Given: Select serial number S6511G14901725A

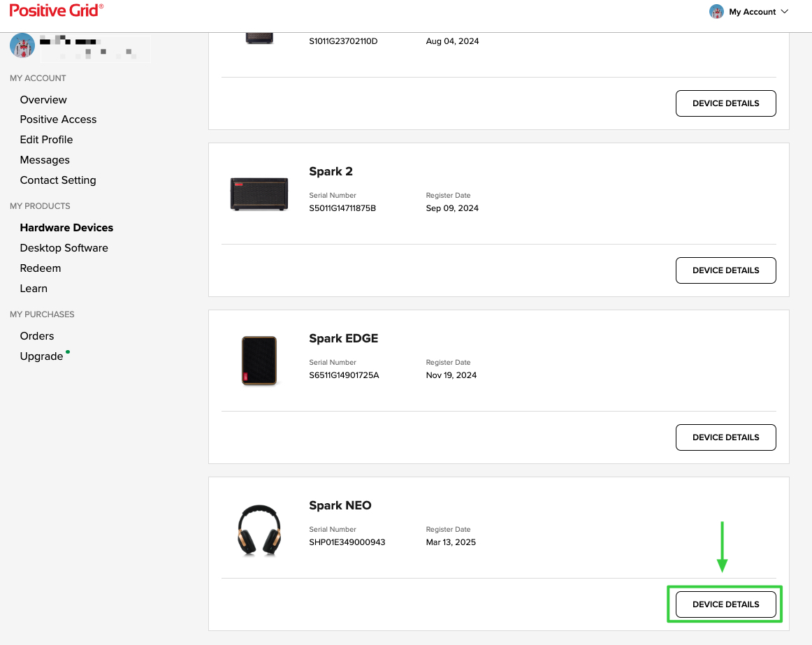Looking at the screenshot, I should [344, 375].
